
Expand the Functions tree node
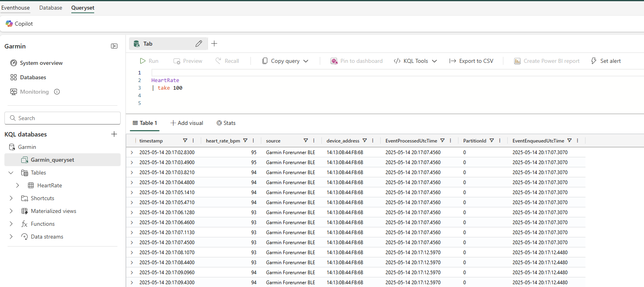11,224
